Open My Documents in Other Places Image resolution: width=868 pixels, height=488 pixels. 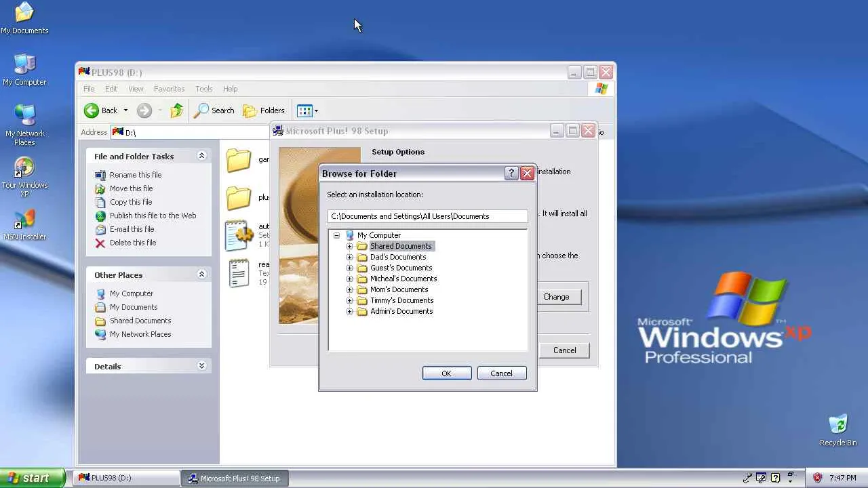134,307
